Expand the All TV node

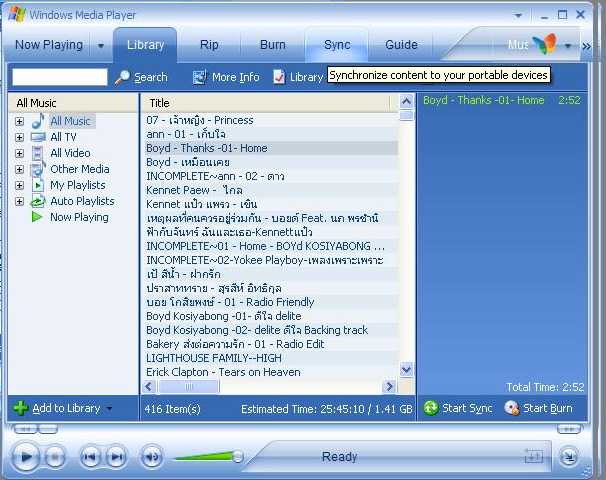[x=19, y=137]
